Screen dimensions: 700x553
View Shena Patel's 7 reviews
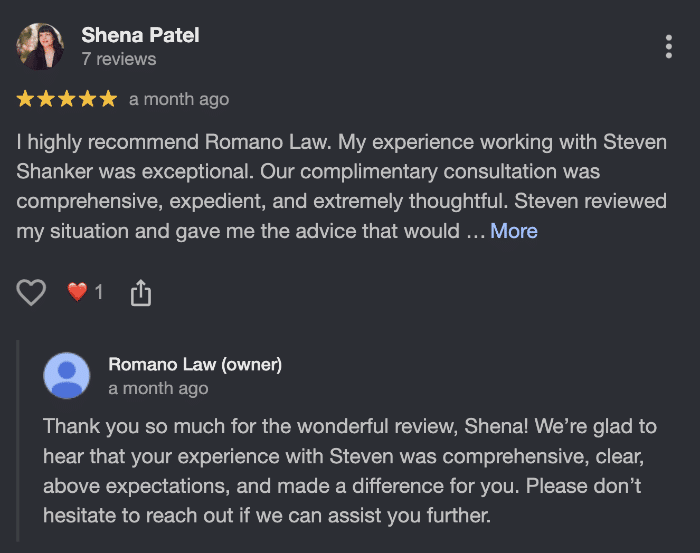(x=119, y=59)
